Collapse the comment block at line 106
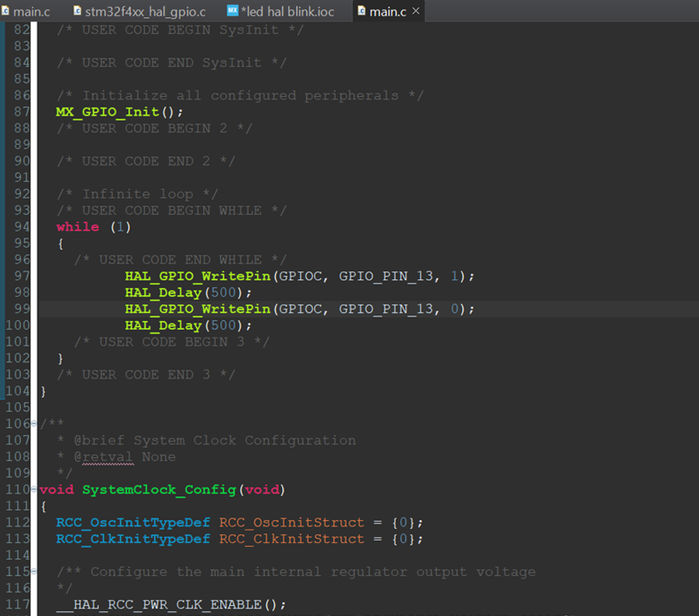 click(x=34, y=423)
